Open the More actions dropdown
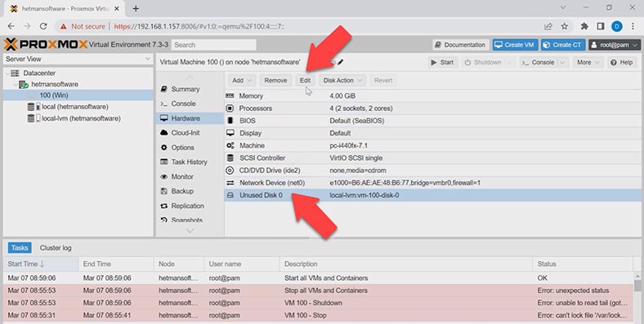This screenshot has height=324, width=644. (x=588, y=62)
